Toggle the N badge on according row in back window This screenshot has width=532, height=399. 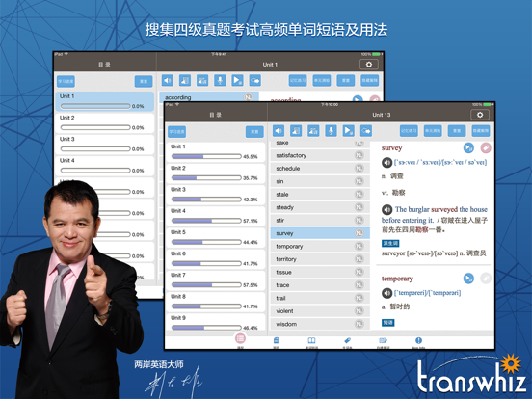[x=248, y=97]
